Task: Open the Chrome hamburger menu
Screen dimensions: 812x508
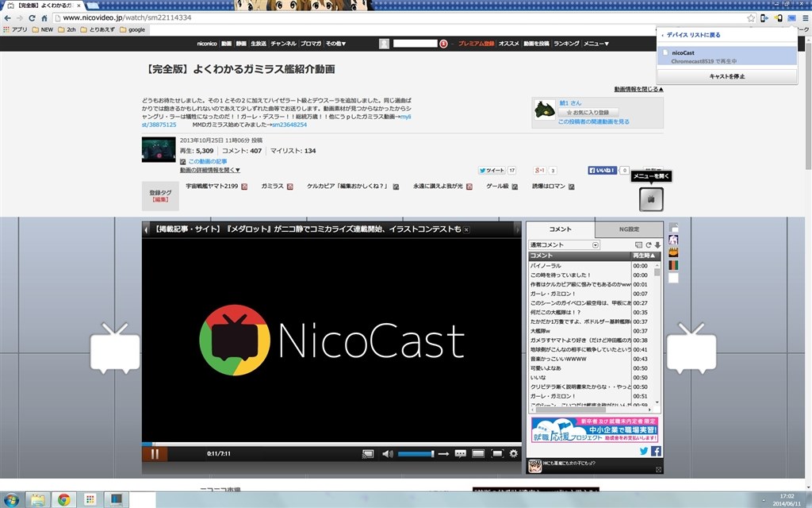Action: pyautogui.click(x=806, y=18)
